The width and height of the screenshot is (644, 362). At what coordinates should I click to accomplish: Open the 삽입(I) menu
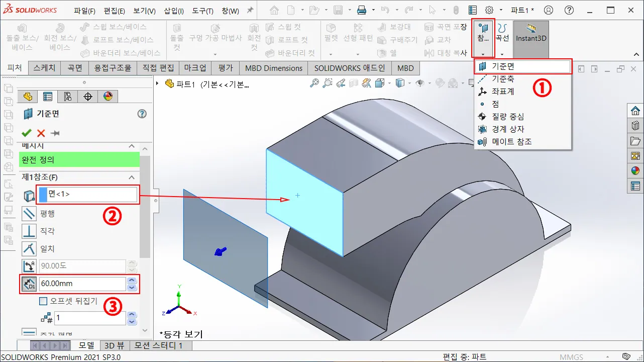174,11
